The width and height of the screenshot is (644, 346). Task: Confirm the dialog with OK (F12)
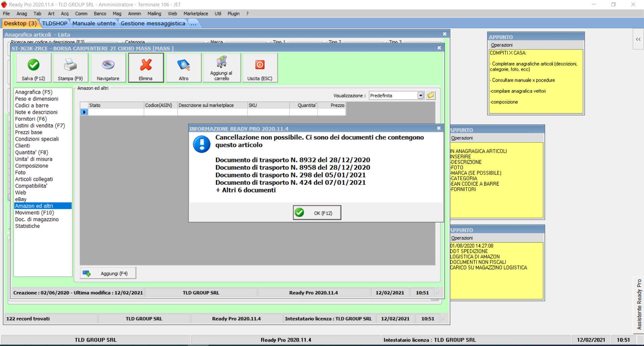click(x=317, y=213)
